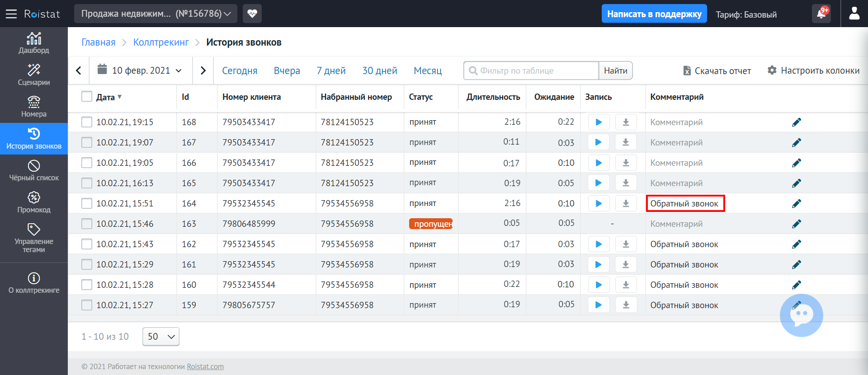The width and height of the screenshot is (868, 375).
Task: Download recording of call 164
Action: click(626, 203)
